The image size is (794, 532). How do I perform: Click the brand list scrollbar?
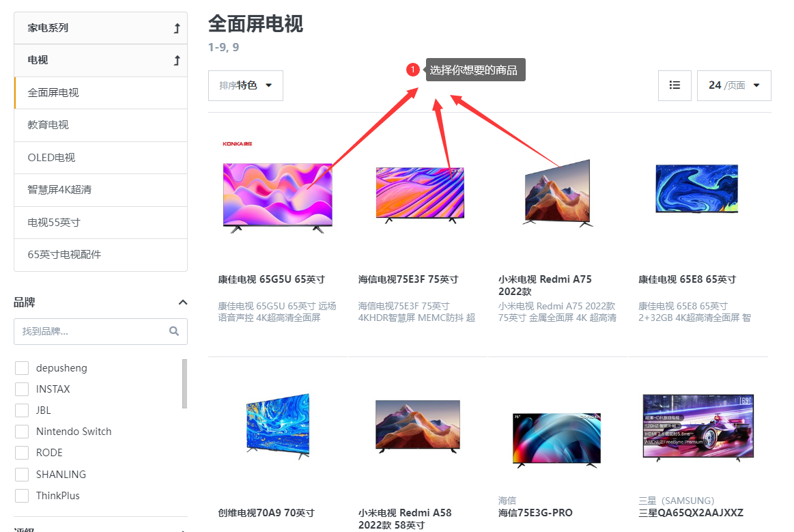click(x=184, y=384)
